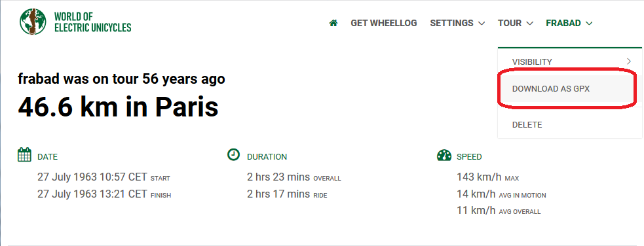Expand the SETTINGS dropdown chevron
The height and width of the screenshot is (246, 644).
coord(482,24)
